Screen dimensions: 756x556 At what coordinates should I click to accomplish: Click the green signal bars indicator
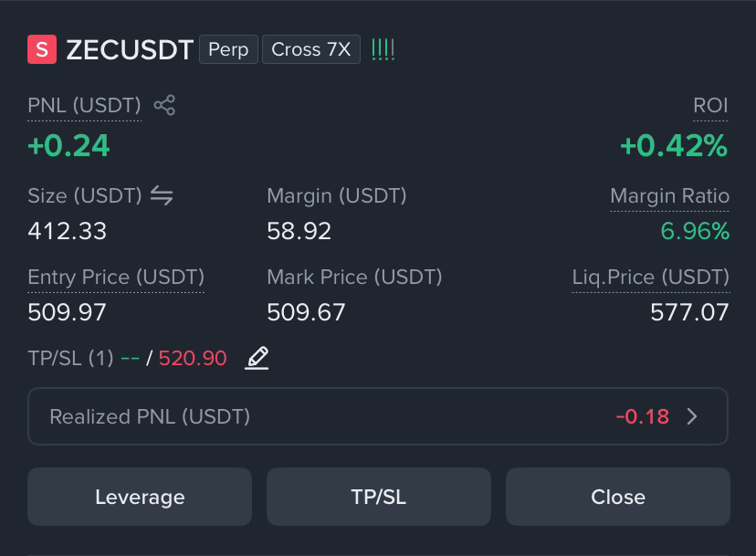tap(383, 49)
